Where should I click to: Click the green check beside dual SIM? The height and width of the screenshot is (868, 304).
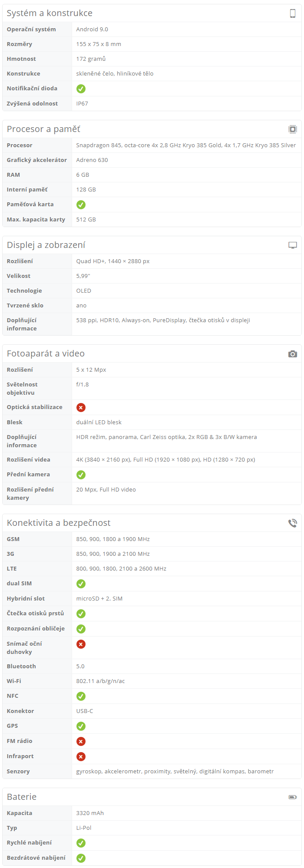[x=81, y=584]
